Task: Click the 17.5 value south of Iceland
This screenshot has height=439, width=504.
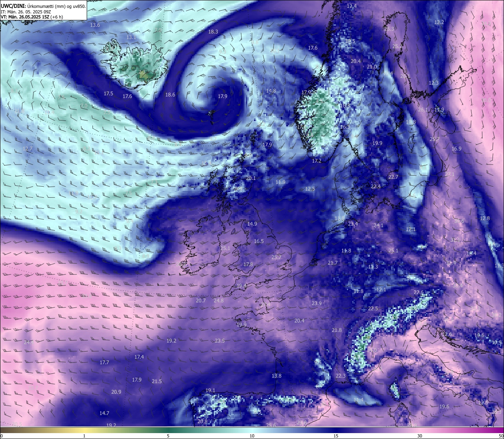Action: pos(109,94)
